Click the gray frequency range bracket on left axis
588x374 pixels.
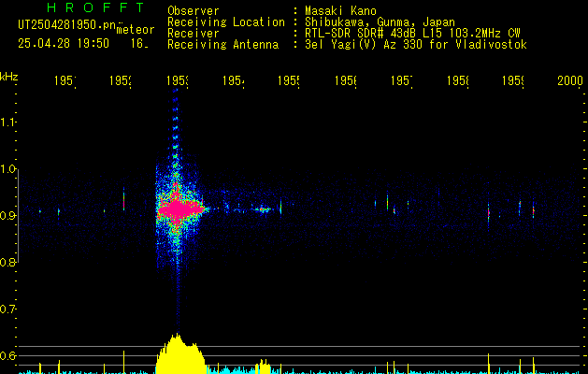coord(19,216)
